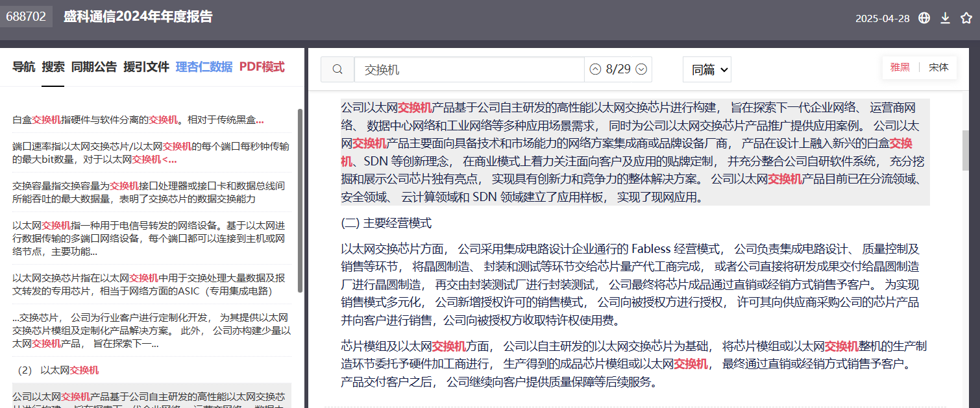Open 同期公告 tab
The height and width of the screenshot is (408, 980).
[94, 67]
